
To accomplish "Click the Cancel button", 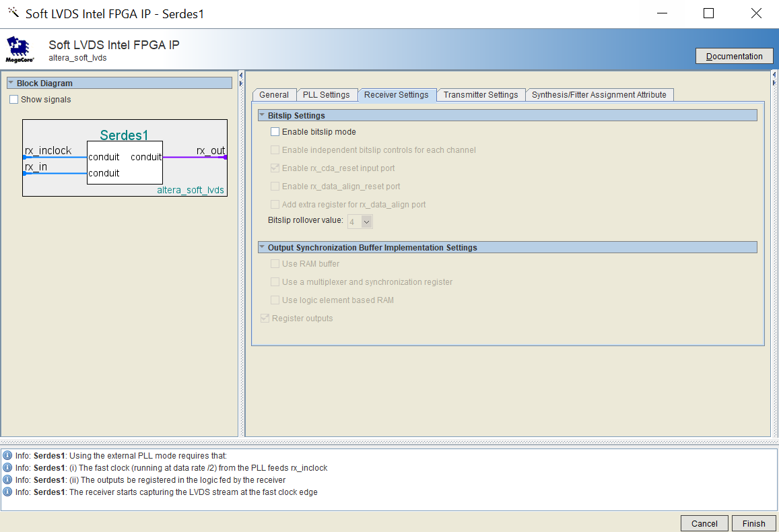I will pyautogui.click(x=704, y=523).
